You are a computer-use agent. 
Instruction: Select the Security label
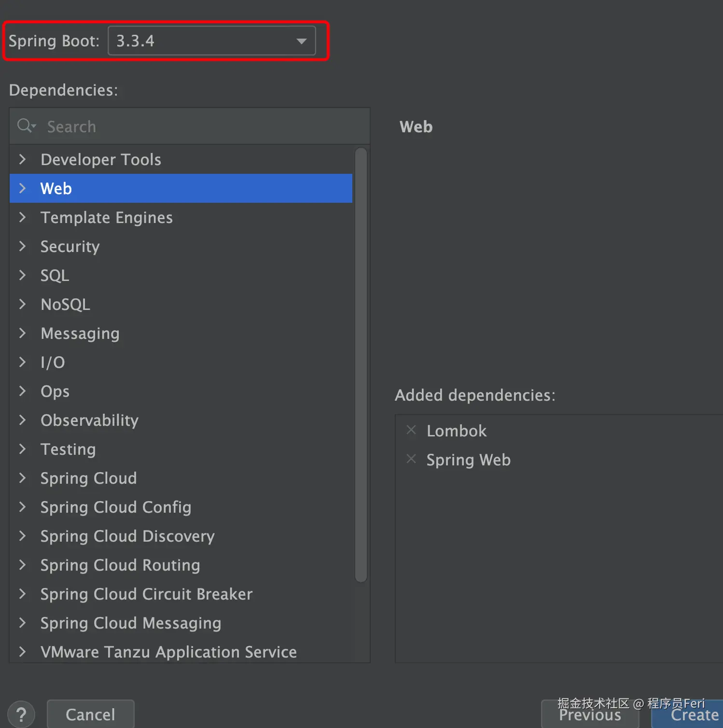pos(70,247)
